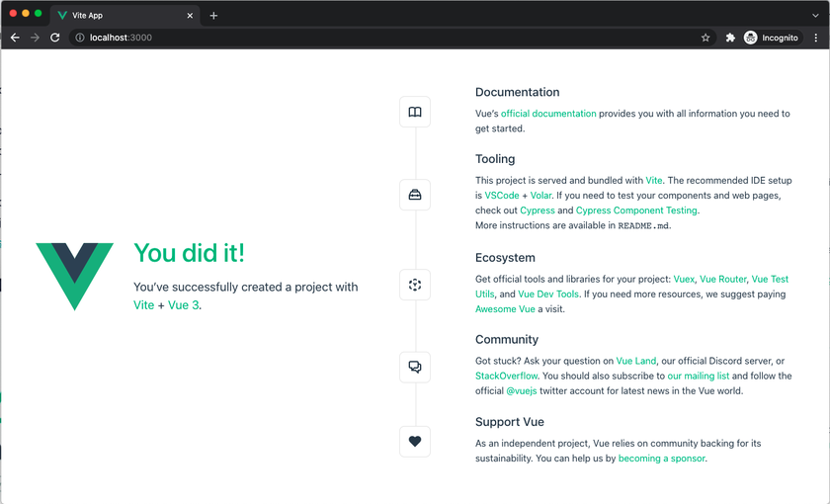This screenshot has width=830, height=504.
Task: Open the Vue Land Discord link
Action: 635,361
